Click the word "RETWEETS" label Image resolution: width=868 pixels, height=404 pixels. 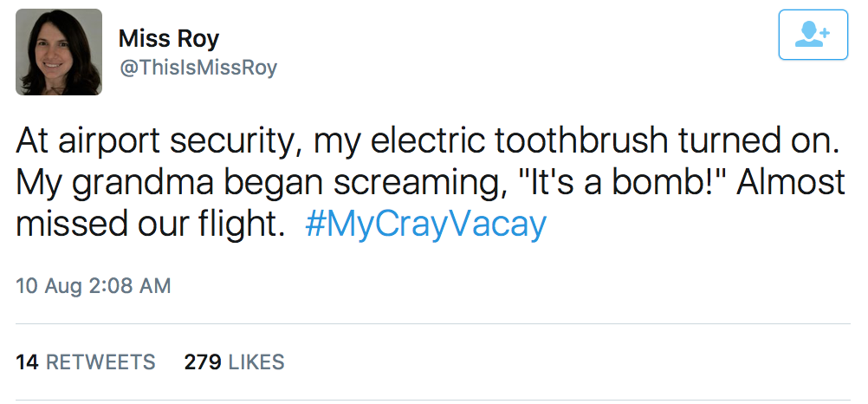[x=100, y=362]
